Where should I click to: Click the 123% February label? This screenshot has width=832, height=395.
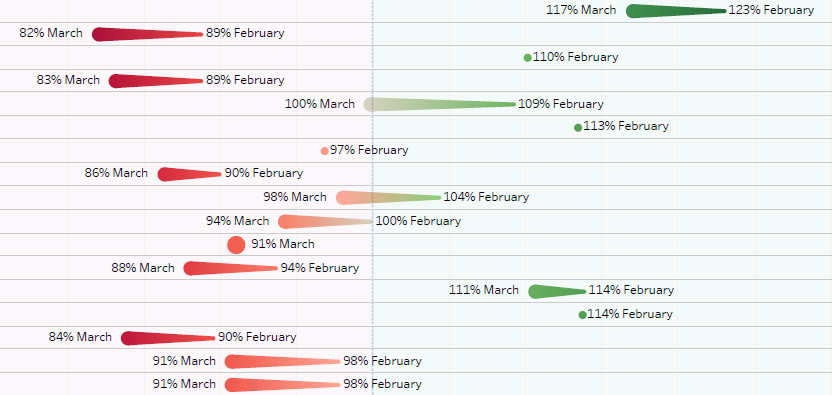pyautogui.click(x=771, y=10)
